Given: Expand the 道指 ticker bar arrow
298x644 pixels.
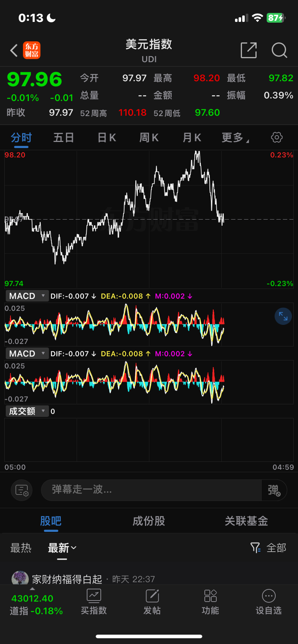Looking at the screenshot, I should click(x=32, y=589).
